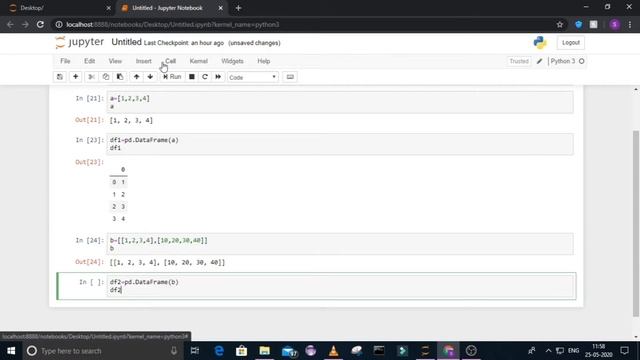This screenshot has width=640, height=360.
Task: Reload the page in the browser
Action: [x=40, y=24]
